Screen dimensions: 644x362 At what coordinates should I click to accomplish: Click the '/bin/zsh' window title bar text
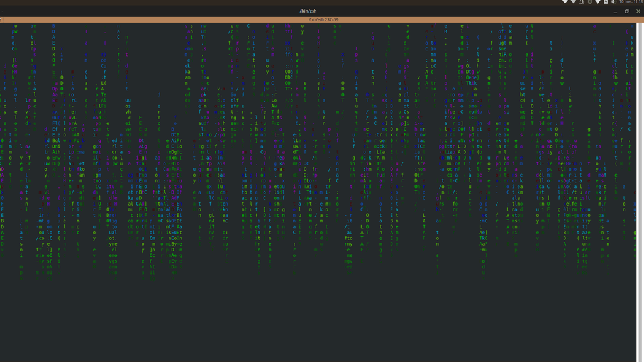click(x=308, y=11)
